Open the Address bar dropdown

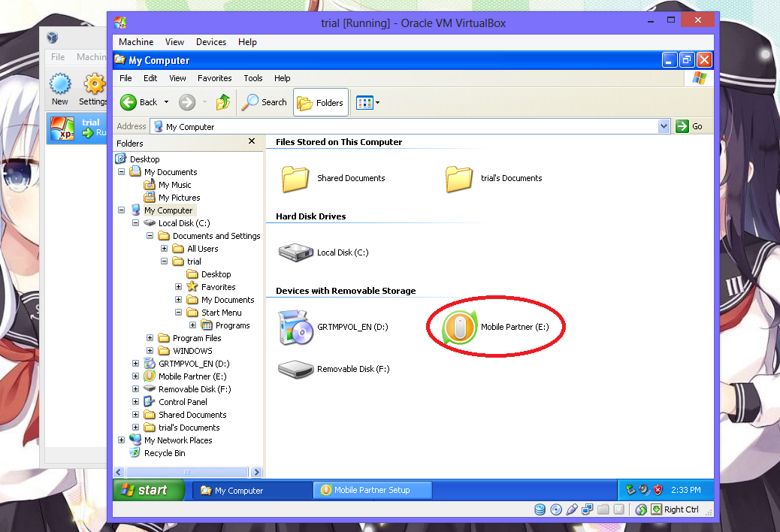663,125
